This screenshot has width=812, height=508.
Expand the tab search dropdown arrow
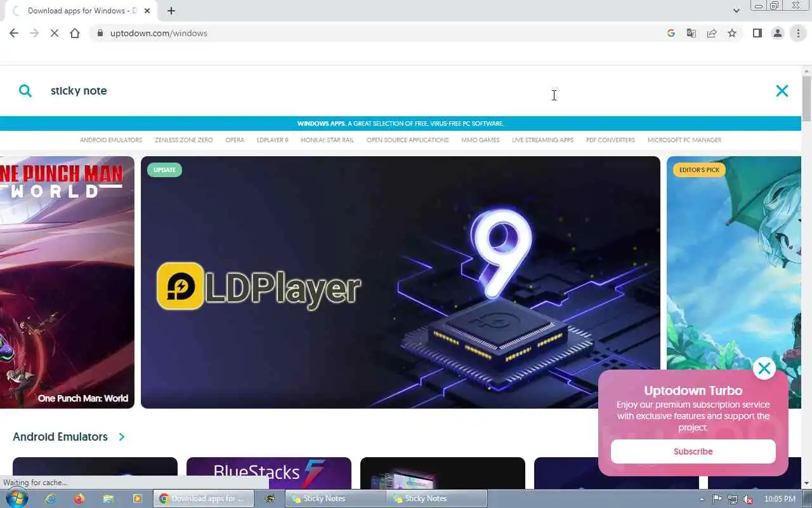737,11
